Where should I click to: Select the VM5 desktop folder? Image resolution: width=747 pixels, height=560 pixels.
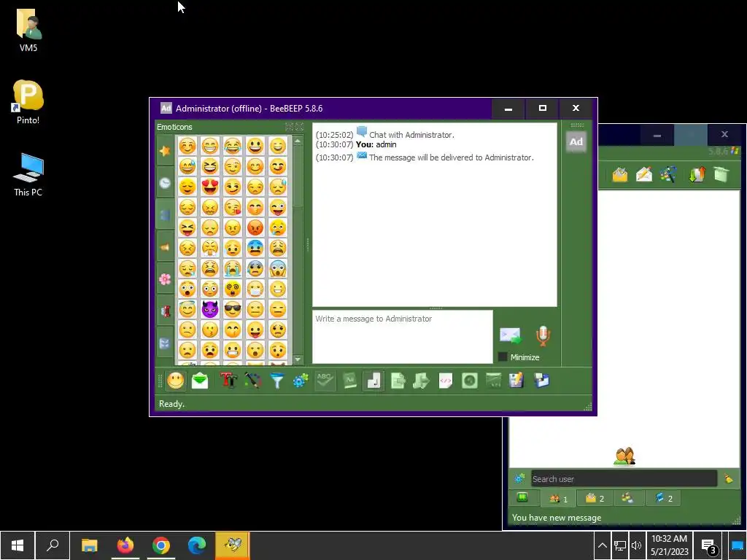(x=28, y=31)
